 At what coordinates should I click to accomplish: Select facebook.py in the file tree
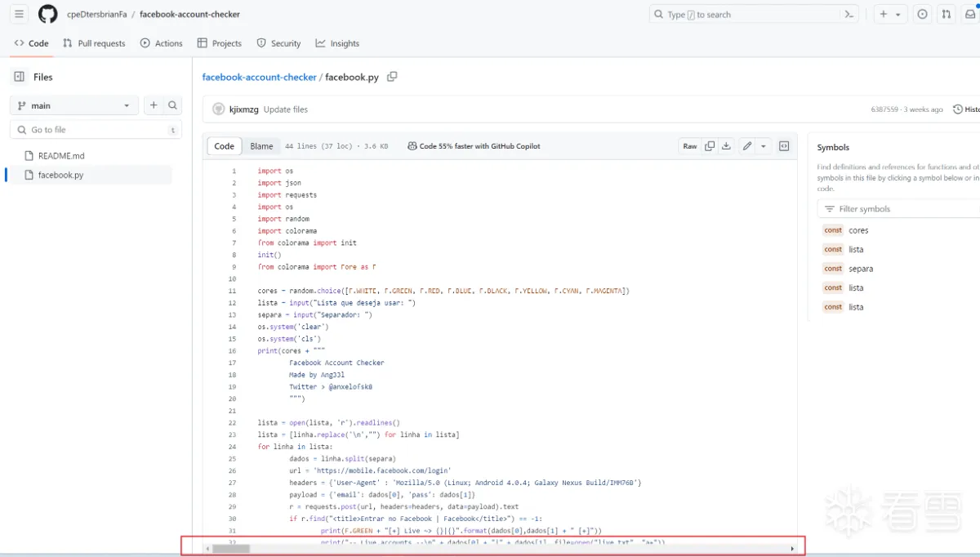60,175
